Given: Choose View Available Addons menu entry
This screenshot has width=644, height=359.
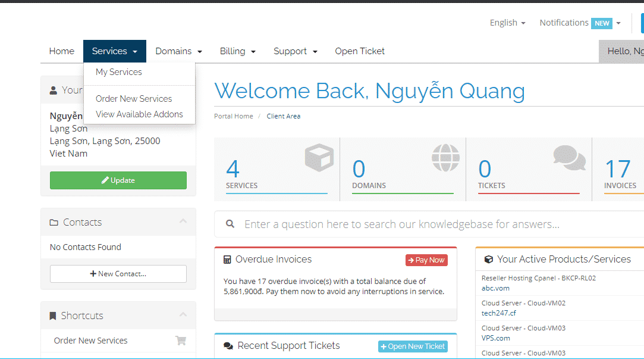Looking at the screenshot, I should click(x=139, y=114).
